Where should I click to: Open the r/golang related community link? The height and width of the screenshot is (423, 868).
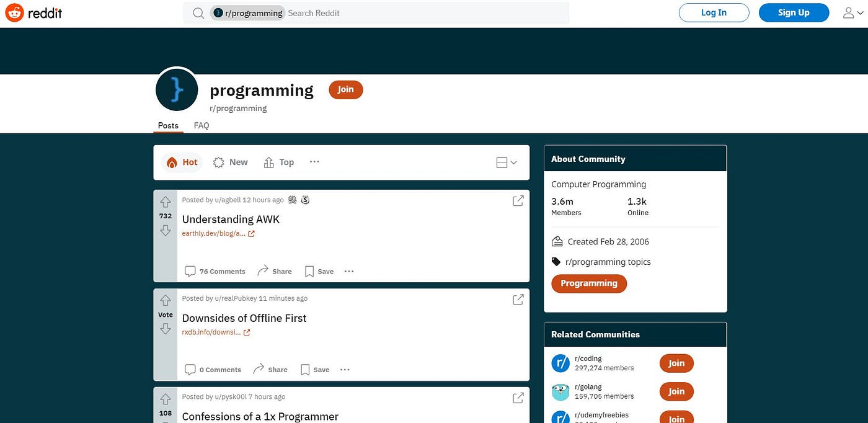[588, 387]
